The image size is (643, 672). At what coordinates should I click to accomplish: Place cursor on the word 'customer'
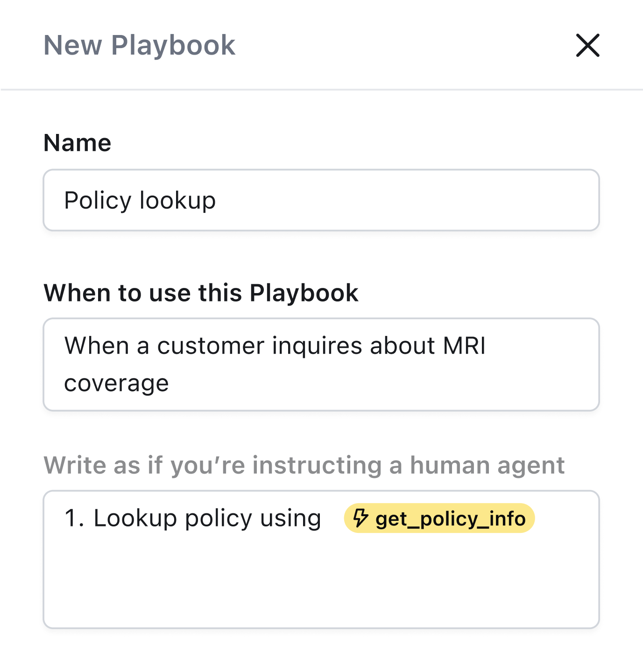(211, 346)
